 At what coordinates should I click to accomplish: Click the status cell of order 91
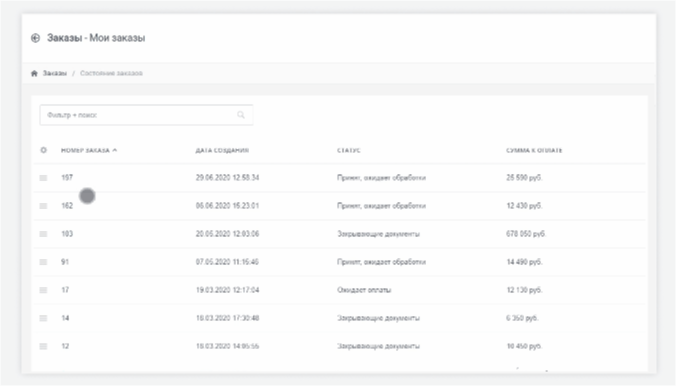coord(381,262)
